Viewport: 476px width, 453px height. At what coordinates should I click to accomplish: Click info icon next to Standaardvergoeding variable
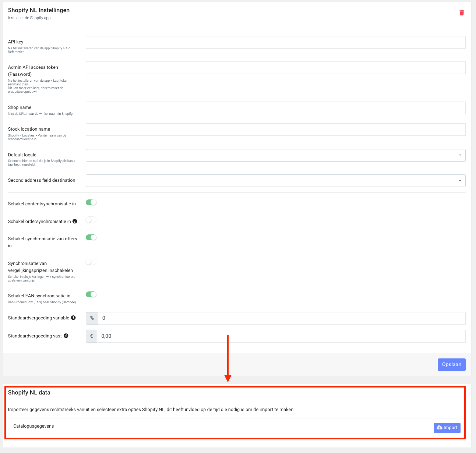point(73,318)
